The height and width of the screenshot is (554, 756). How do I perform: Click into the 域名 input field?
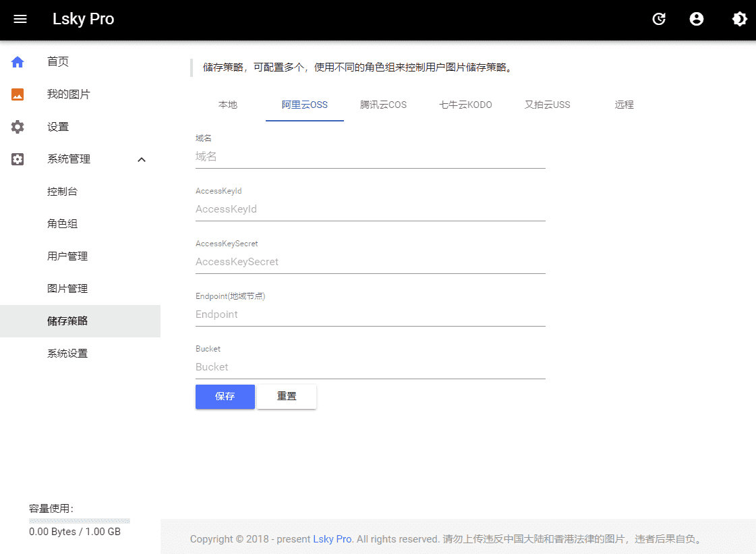tap(370, 156)
